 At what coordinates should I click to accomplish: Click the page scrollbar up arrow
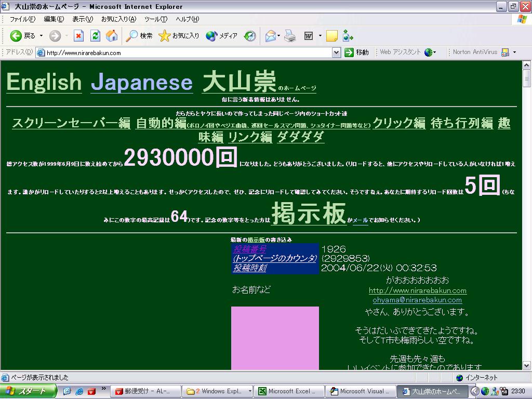pyautogui.click(x=527, y=65)
